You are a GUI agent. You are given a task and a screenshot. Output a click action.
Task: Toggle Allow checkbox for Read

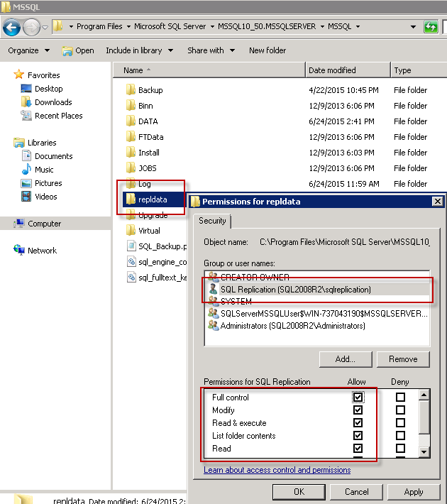tap(358, 448)
